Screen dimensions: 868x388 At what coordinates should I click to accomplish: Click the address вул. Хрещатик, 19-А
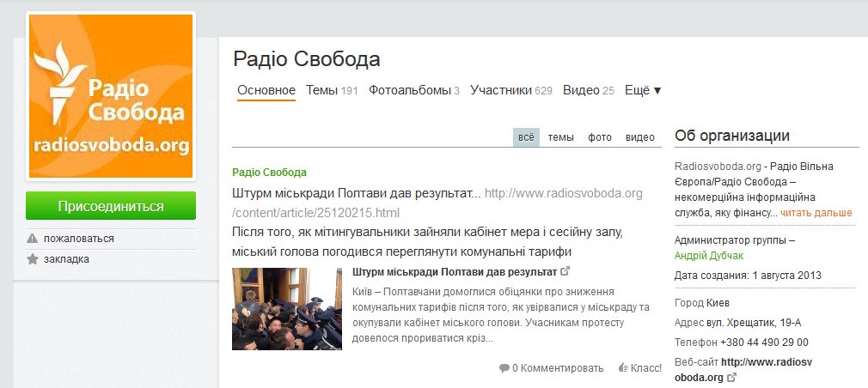click(754, 323)
